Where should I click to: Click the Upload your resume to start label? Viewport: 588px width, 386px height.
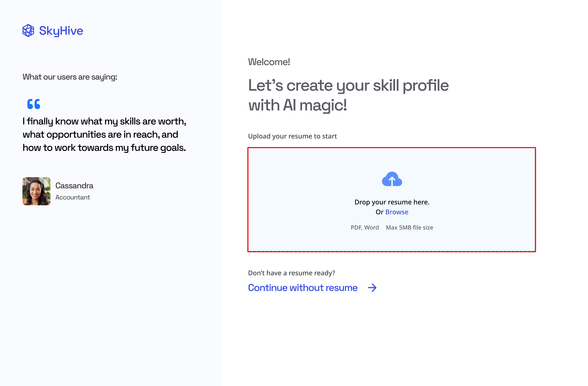(x=292, y=136)
